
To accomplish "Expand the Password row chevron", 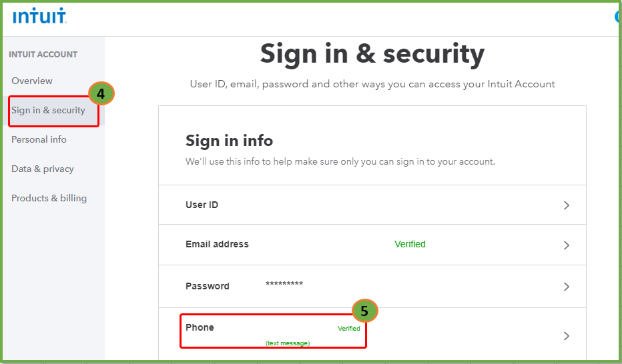I will tap(566, 287).
